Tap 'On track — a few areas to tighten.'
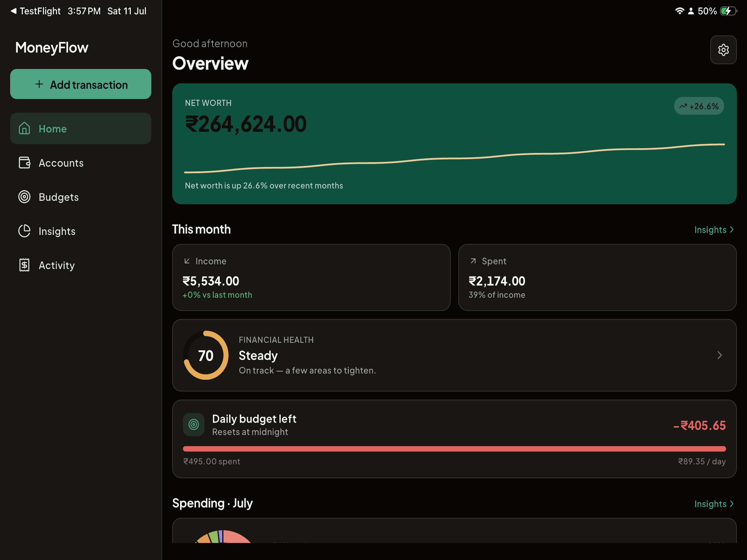 307,370
